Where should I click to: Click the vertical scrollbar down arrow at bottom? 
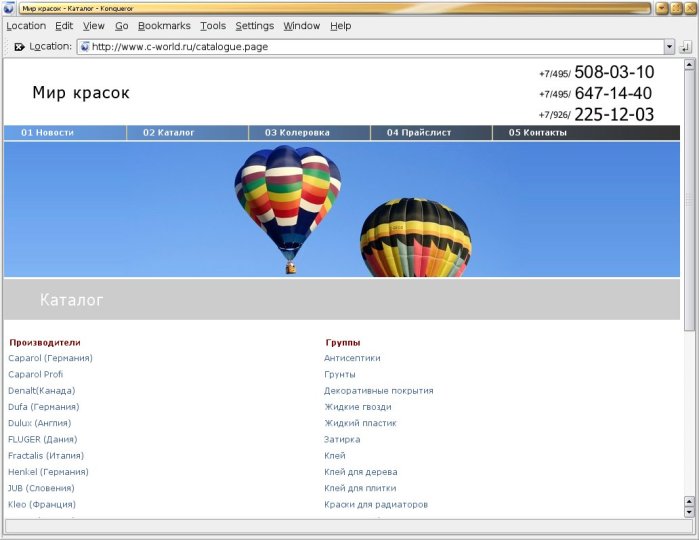click(x=689, y=512)
